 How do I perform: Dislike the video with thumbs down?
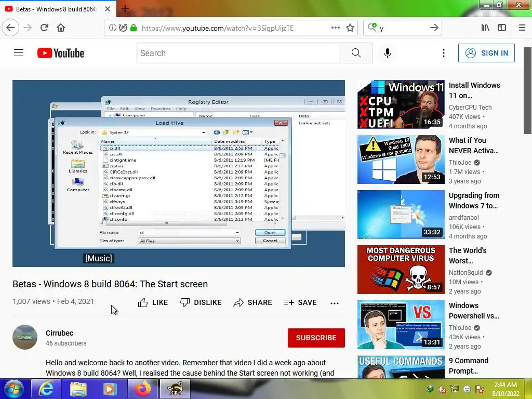coord(201,303)
